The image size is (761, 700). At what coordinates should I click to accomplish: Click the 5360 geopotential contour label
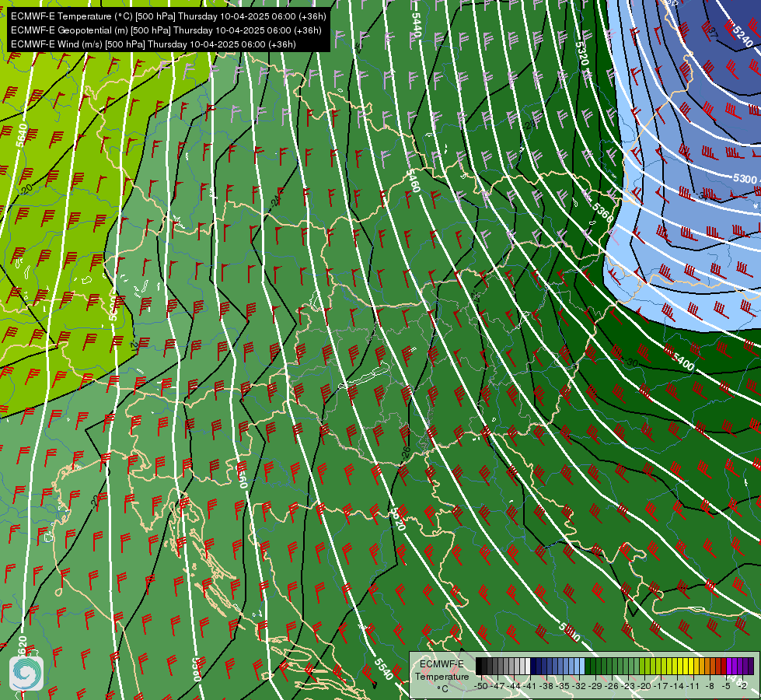pos(603,212)
